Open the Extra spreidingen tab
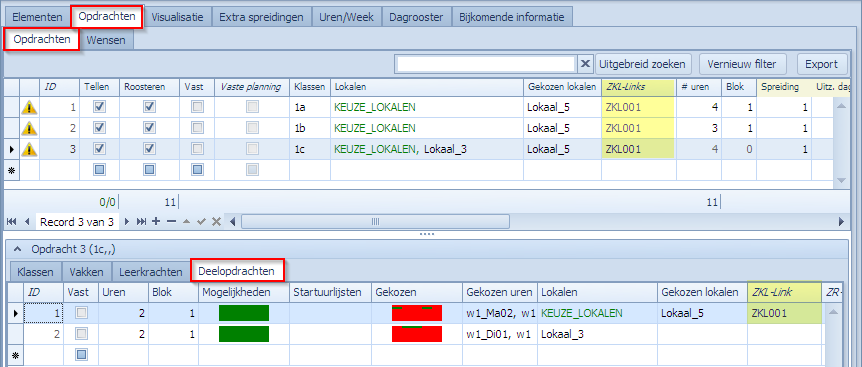The image size is (862, 367). click(261, 17)
